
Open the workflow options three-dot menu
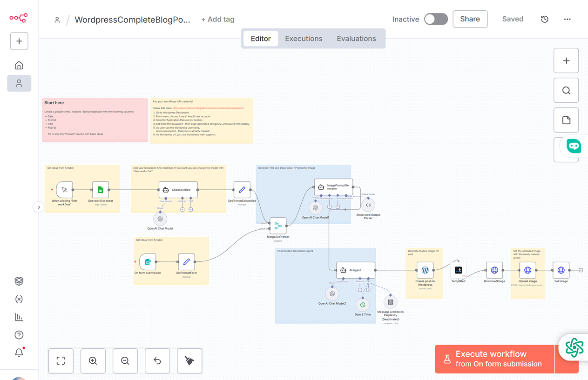[x=567, y=19]
